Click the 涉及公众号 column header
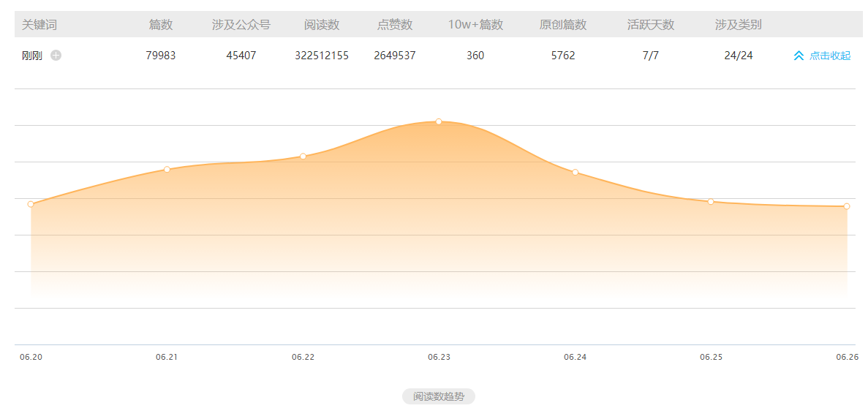The width and height of the screenshot is (868, 411). [x=241, y=25]
